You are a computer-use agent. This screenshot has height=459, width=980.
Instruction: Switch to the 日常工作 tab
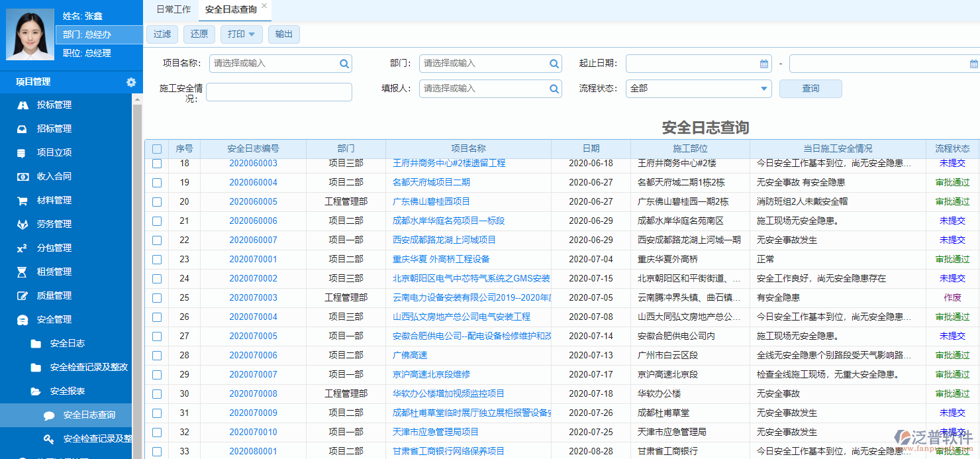point(173,9)
